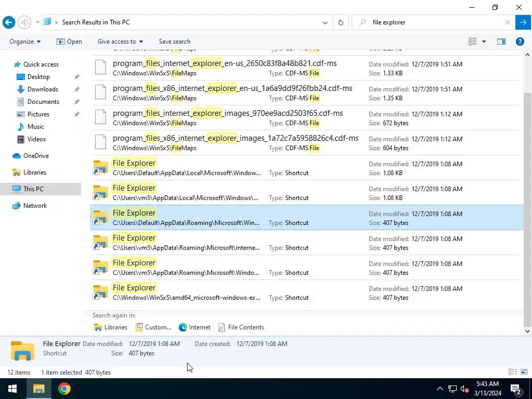Screen dimensions: 532x399
Task: Toggle the preview pane
Action: coord(501,42)
